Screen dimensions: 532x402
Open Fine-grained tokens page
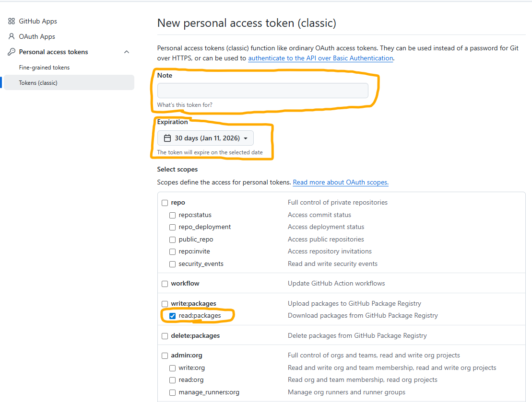[x=44, y=68]
